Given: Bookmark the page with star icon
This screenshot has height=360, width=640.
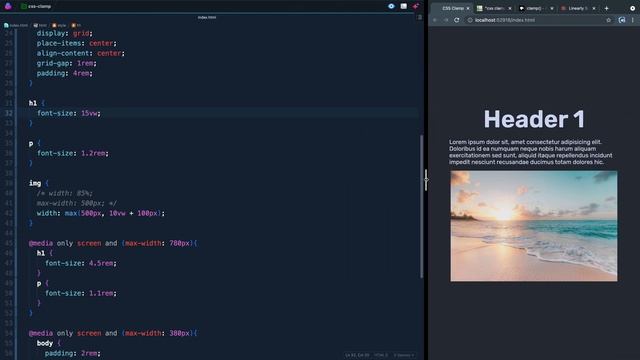Looking at the screenshot, I should [x=609, y=20].
